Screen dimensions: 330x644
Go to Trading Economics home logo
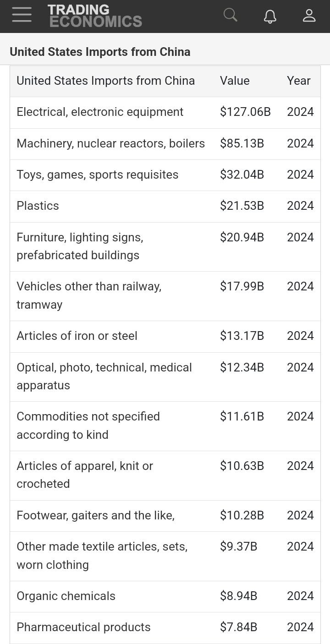(x=95, y=16)
